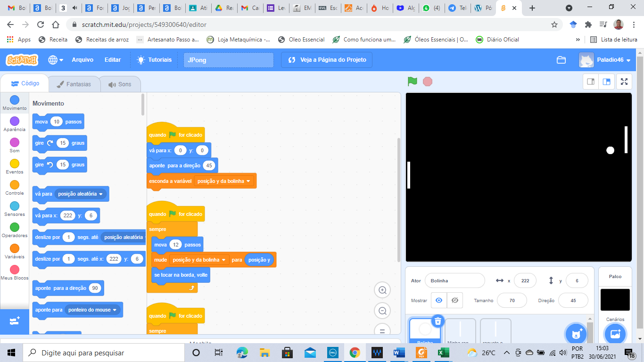Screen dimensions: 644x362
Task: Click the add extension button
Action: tap(15, 321)
